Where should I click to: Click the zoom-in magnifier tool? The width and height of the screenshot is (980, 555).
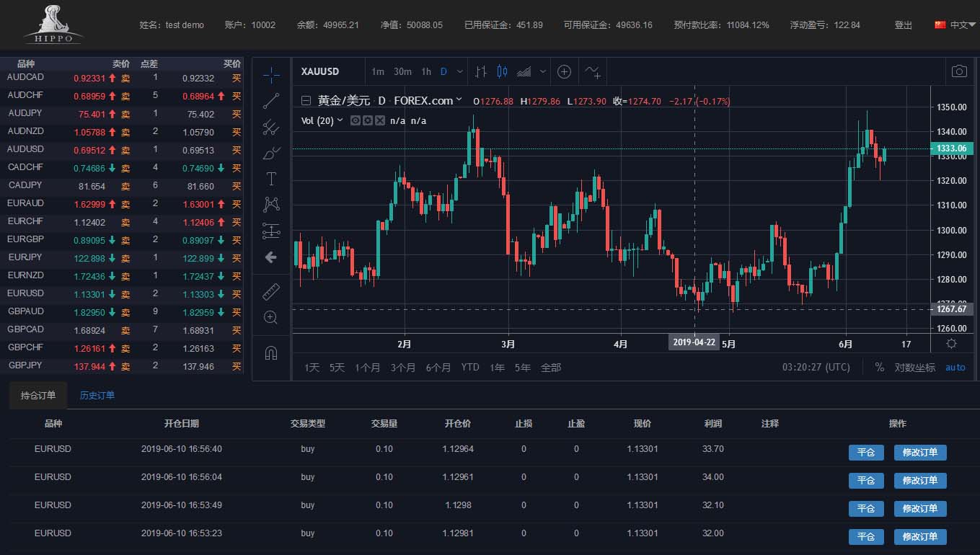[271, 318]
